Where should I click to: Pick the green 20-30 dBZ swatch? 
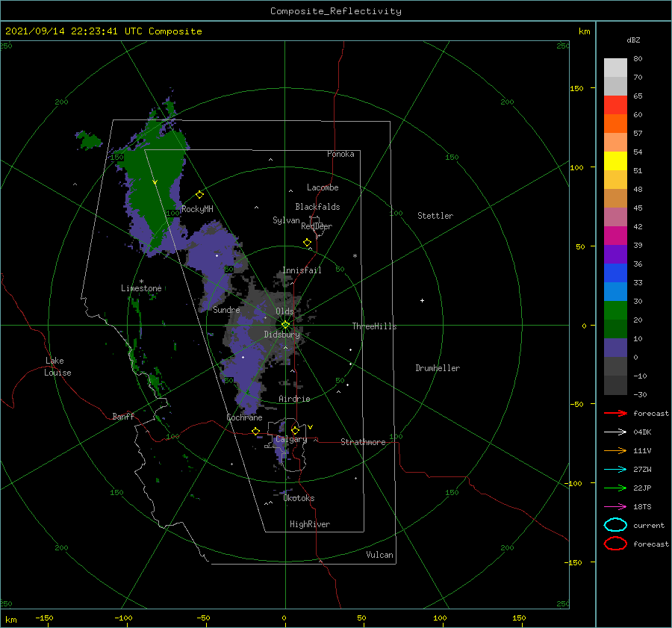[615, 310]
